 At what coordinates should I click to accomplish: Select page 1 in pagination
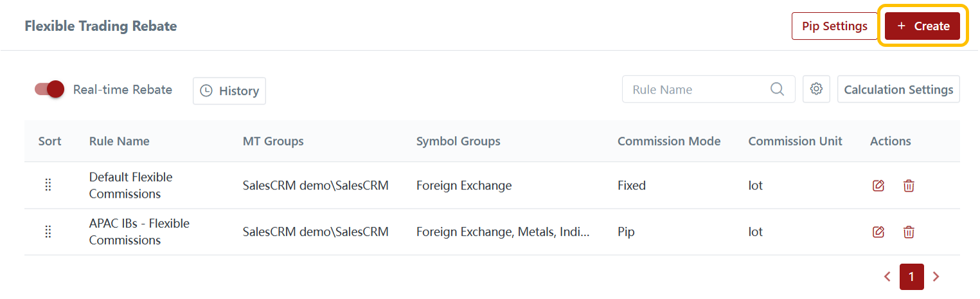pos(911,277)
